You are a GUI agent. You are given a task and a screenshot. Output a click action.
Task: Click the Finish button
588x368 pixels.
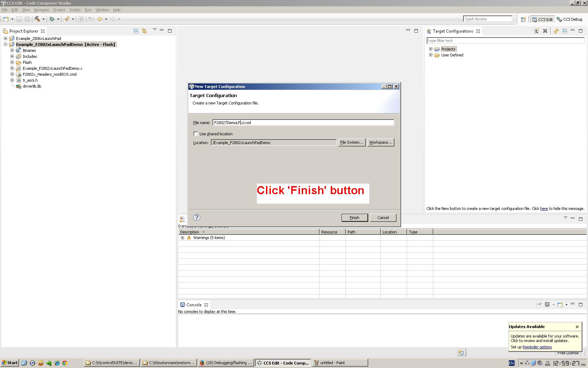(354, 217)
